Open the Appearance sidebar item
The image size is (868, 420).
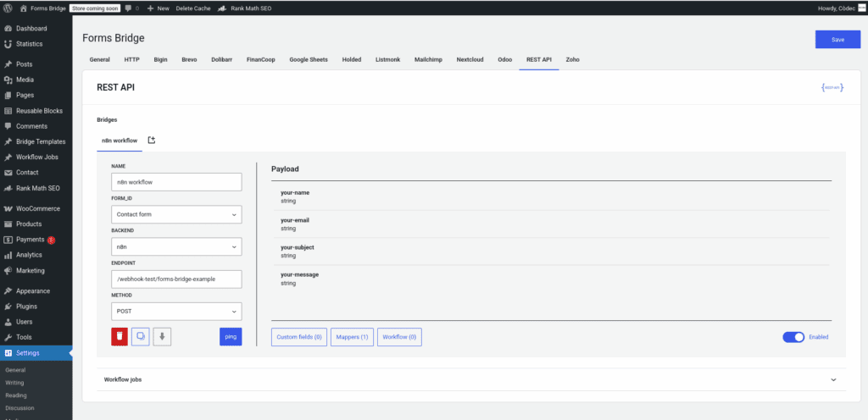36,290
